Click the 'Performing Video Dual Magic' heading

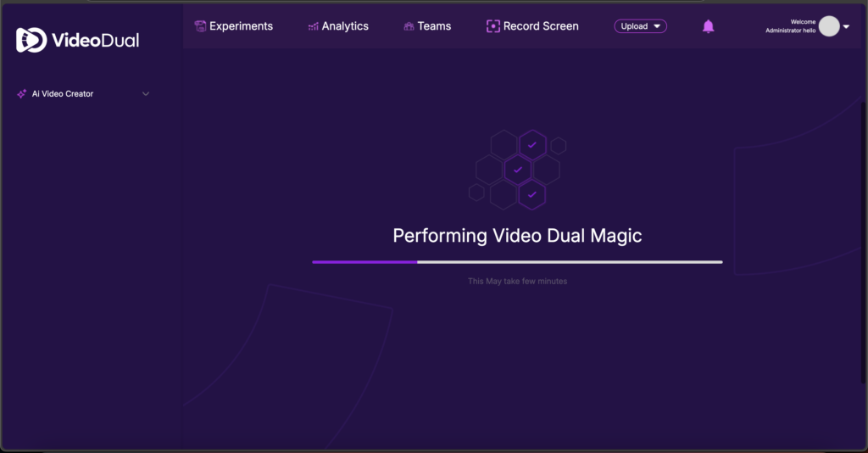pos(517,235)
